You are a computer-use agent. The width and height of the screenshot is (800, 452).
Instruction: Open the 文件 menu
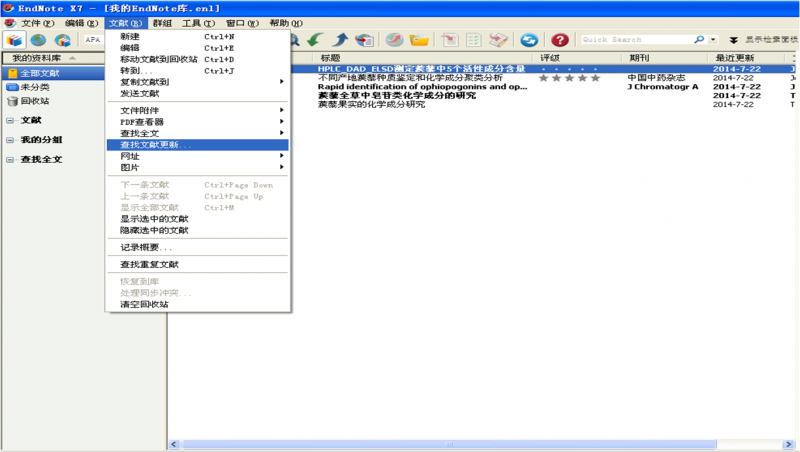click(37, 23)
